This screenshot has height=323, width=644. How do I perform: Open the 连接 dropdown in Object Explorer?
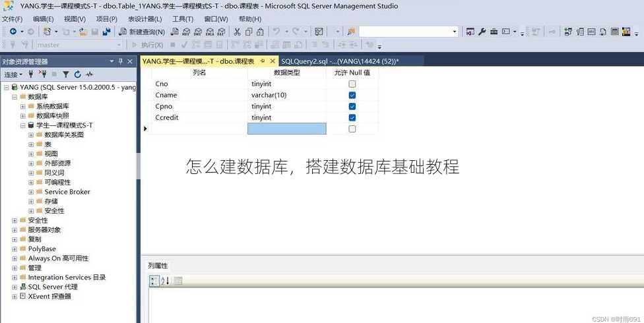pos(13,74)
